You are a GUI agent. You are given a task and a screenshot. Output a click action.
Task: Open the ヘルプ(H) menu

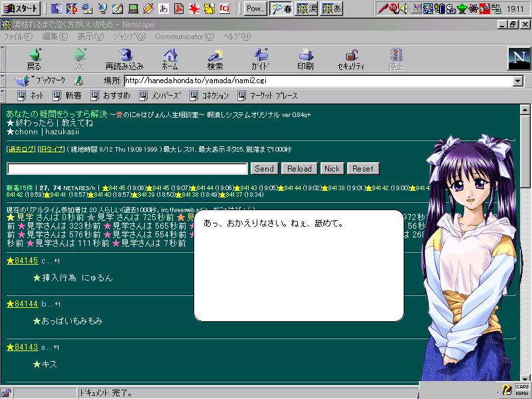(x=237, y=37)
